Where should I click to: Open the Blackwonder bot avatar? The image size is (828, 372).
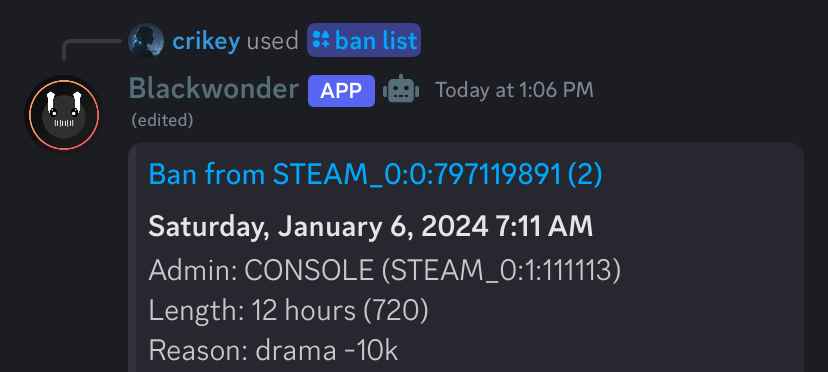tap(64, 115)
